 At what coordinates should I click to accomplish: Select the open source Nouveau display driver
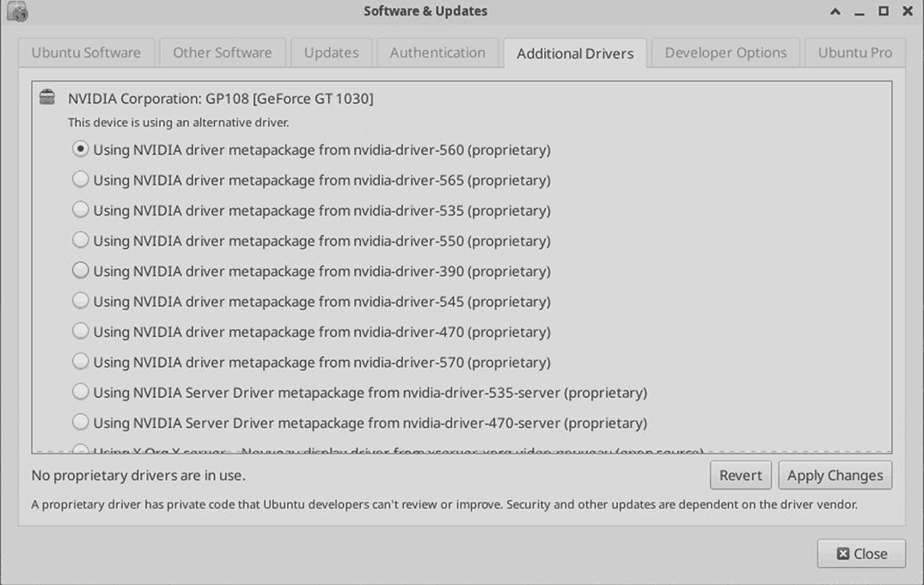[80, 451]
